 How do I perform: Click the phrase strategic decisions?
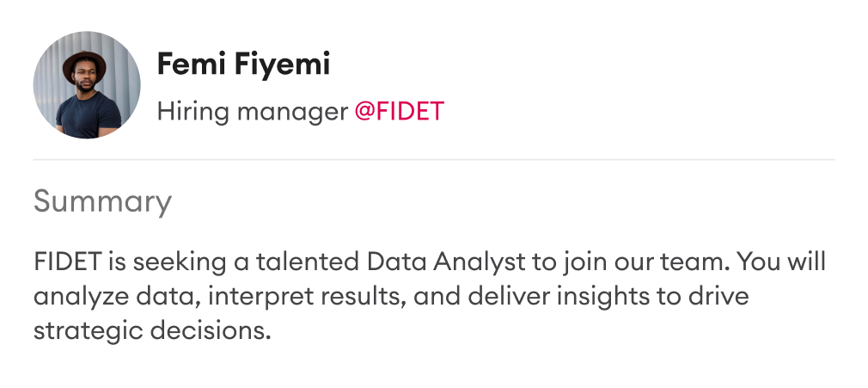coord(152,331)
